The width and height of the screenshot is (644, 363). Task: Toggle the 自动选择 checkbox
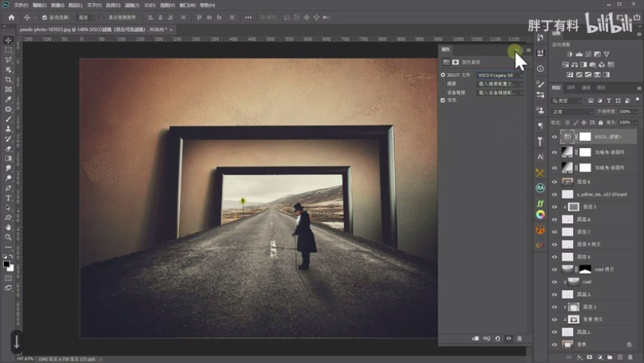(44, 17)
